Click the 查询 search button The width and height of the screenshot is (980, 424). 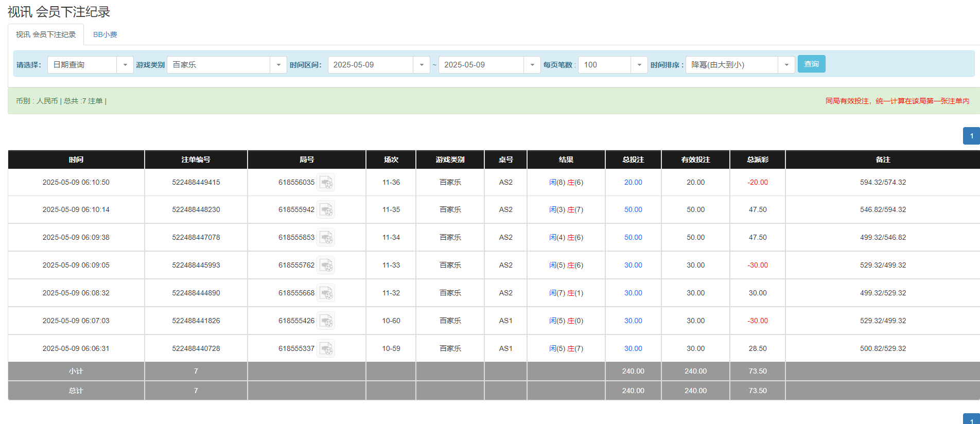click(x=811, y=64)
